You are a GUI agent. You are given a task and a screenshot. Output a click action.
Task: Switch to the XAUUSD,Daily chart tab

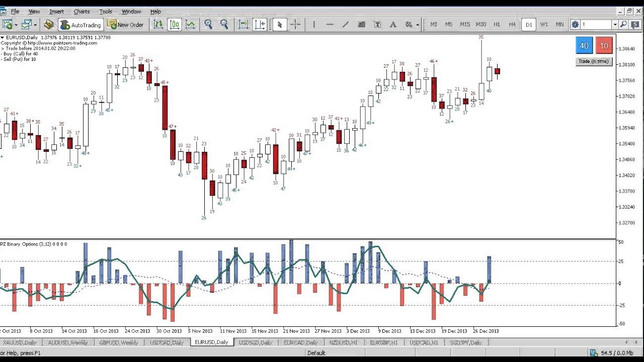(20, 342)
